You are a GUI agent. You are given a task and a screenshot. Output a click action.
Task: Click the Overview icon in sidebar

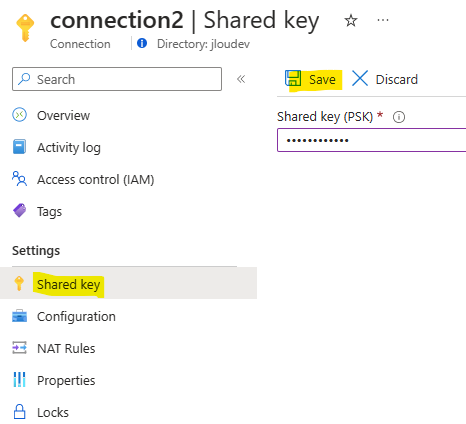coord(19,115)
